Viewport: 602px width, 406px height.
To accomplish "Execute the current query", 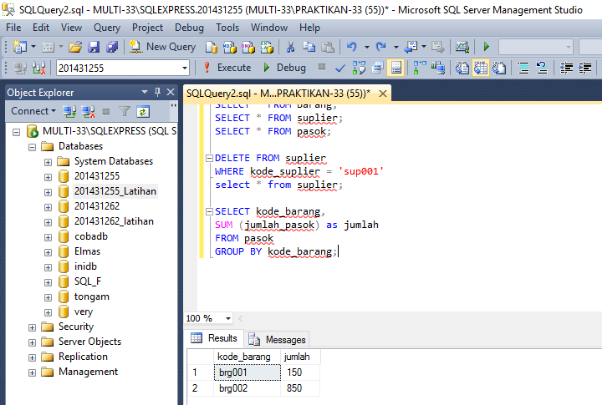I will point(227,68).
